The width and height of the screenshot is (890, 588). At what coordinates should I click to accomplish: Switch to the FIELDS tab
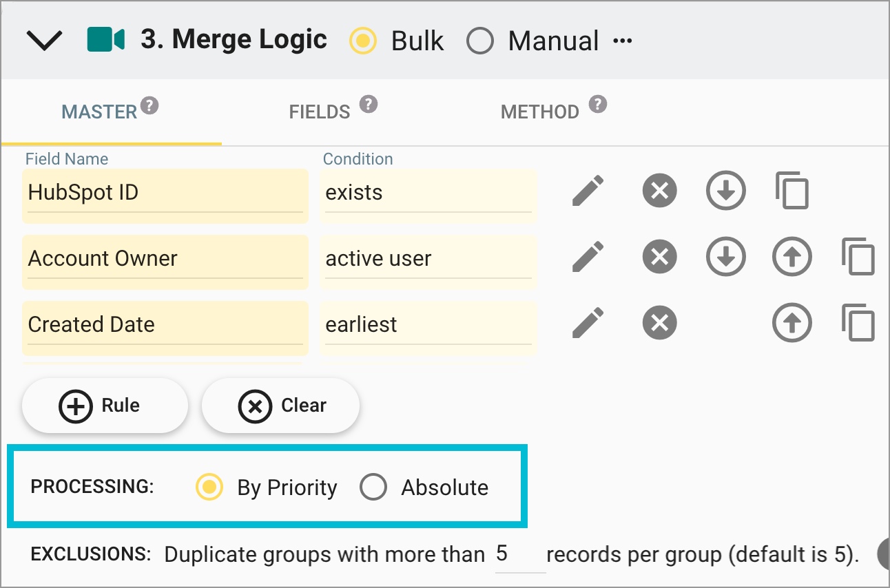tap(319, 112)
